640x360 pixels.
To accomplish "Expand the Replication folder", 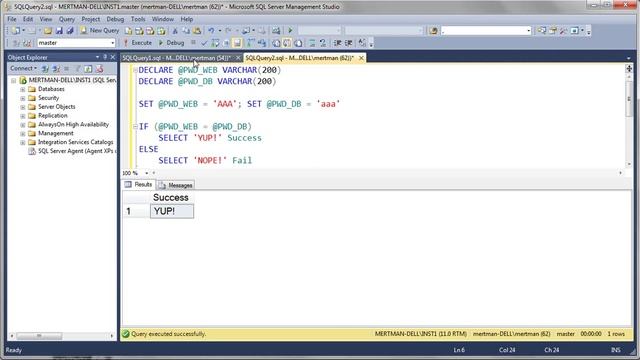I will 23,116.
